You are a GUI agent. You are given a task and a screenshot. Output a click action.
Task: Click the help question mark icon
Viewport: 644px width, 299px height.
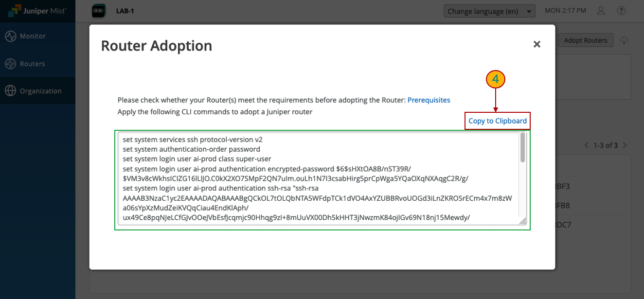click(621, 11)
